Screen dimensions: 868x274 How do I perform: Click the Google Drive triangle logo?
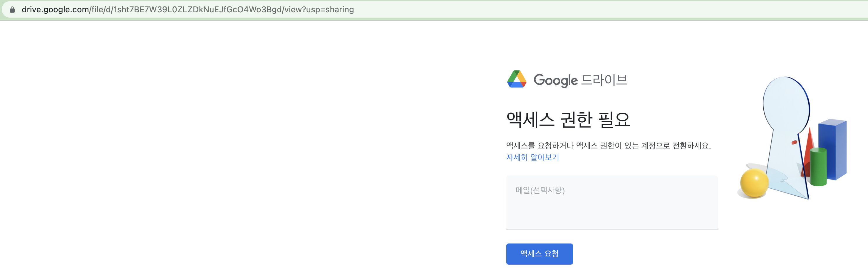click(x=517, y=79)
